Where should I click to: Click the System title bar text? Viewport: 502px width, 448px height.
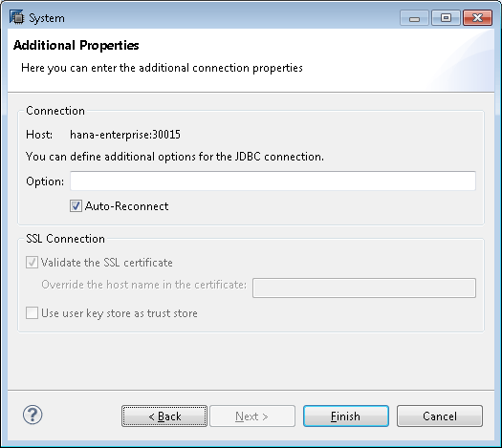coord(47,18)
